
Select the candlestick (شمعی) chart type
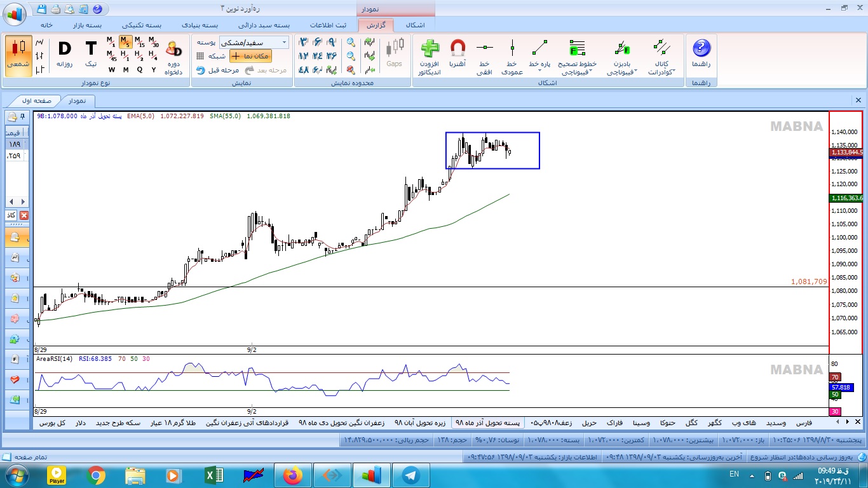18,55
